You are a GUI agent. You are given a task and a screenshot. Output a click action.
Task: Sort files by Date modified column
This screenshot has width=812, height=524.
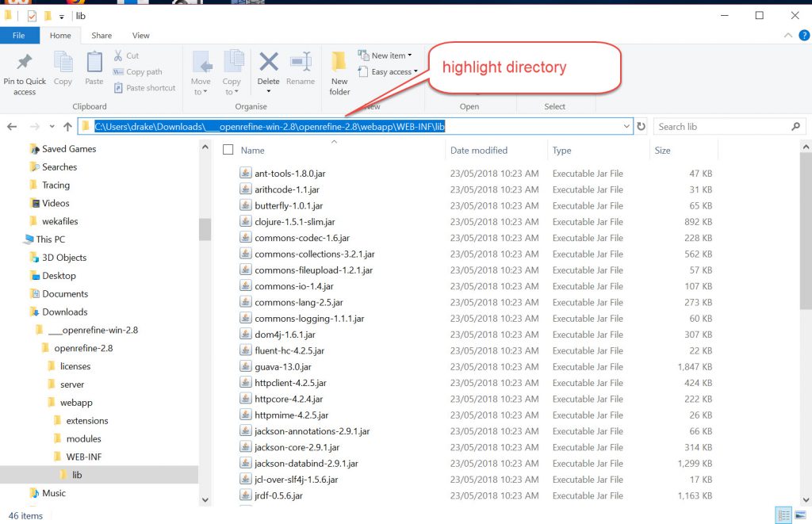[x=479, y=151]
